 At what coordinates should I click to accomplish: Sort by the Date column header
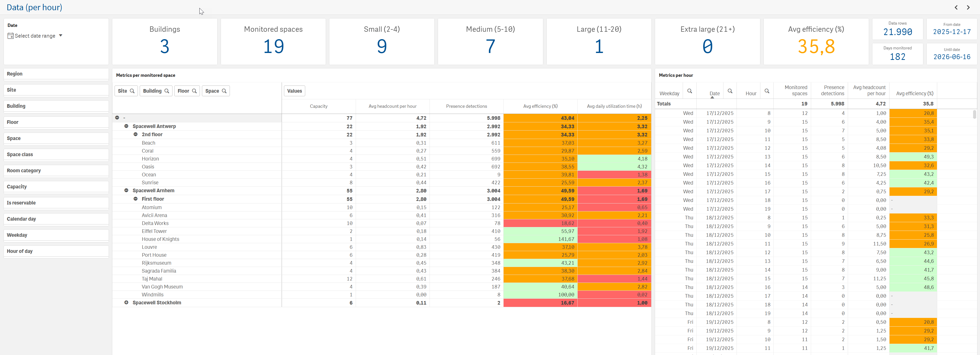714,93
